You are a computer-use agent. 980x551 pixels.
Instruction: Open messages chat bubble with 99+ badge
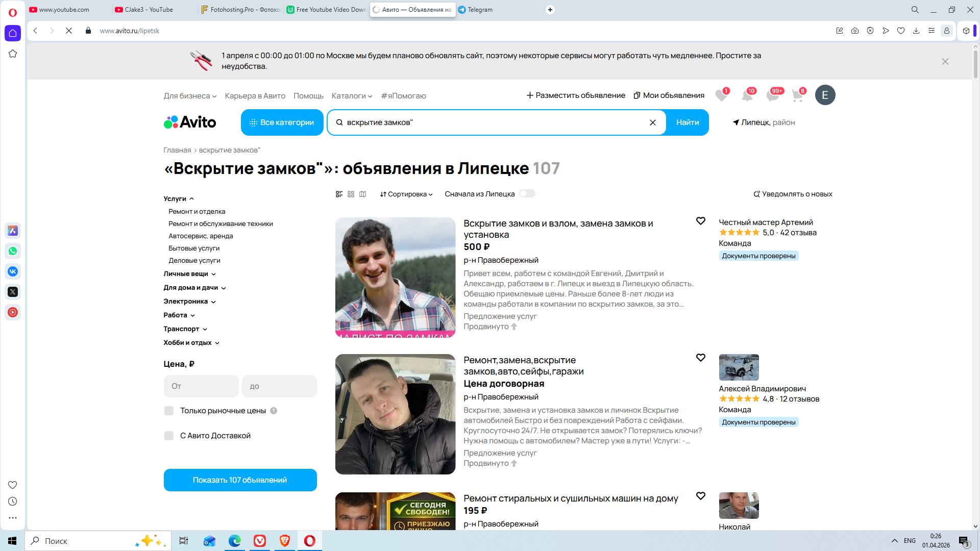(x=772, y=95)
